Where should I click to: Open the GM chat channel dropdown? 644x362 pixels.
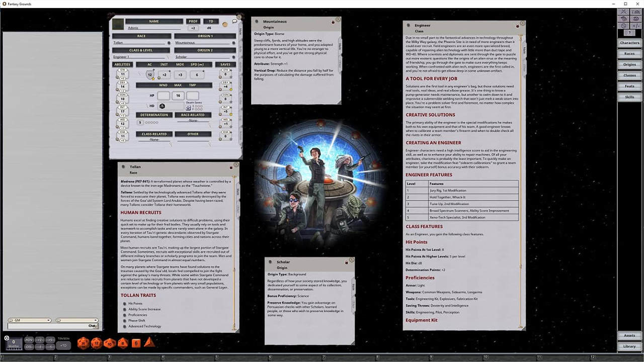pos(48,320)
